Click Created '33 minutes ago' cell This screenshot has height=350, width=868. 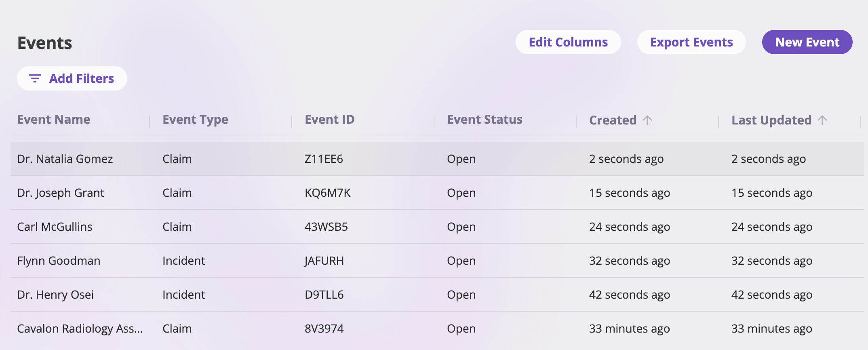pyautogui.click(x=630, y=329)
